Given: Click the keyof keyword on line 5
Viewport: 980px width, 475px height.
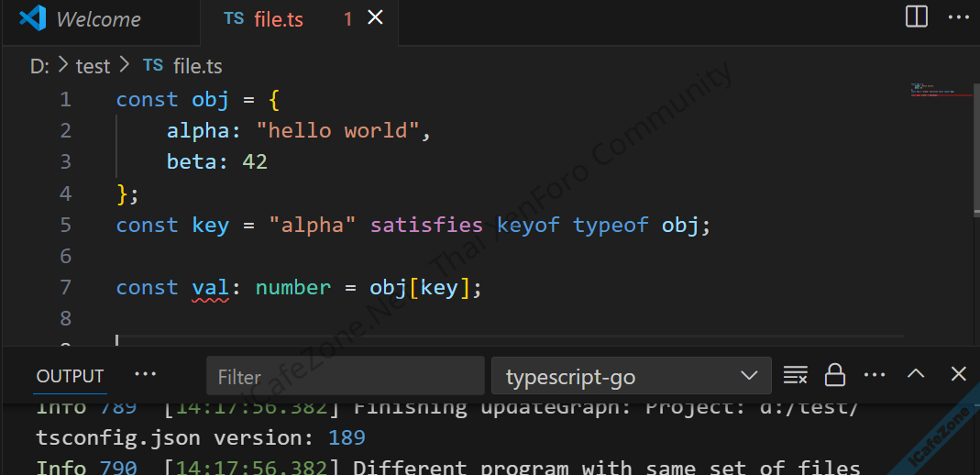Looking at the screenshot, I should [x=528, y=225].
